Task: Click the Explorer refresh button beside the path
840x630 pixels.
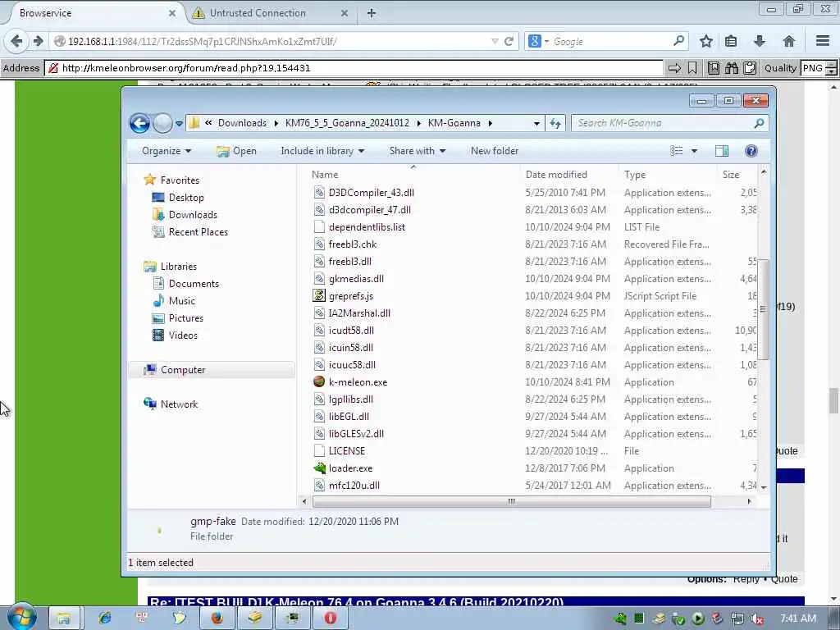Action: pyautogui.click(x=555, y=124)
